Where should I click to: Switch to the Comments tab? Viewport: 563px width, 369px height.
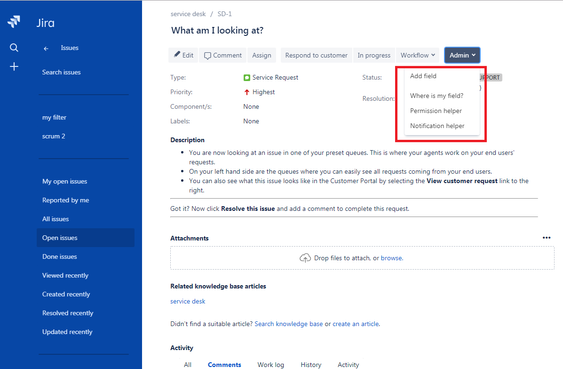point(224,365)
